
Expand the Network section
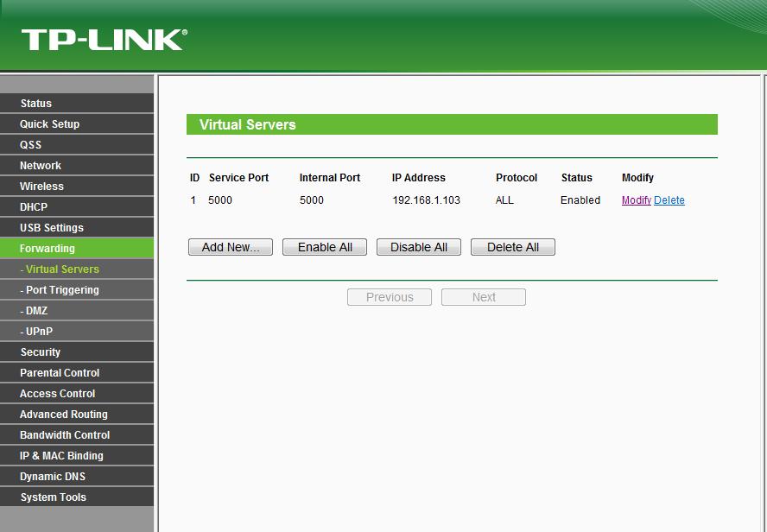coord(41,166)
